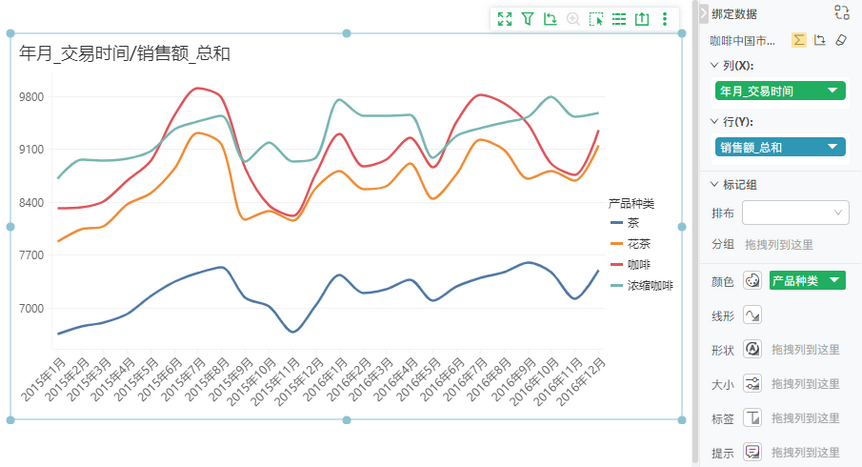862x467 pixels.
Task: Activate the rectangle selection tool icon
Action: pyautogui.click(x=596, y=19)
